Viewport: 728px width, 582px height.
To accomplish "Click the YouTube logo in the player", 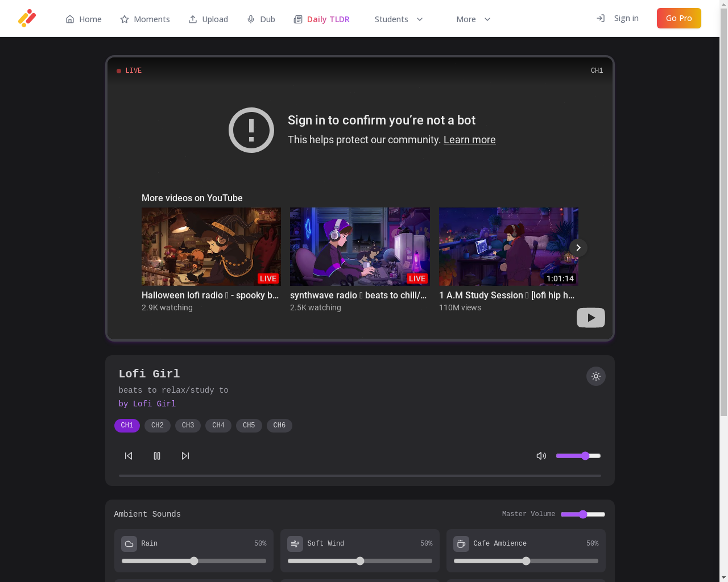I will tap(591, 318).
